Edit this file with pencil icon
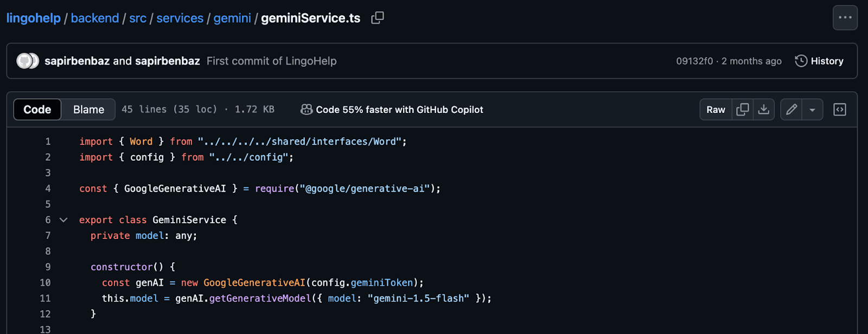The height and width of the screenshot is (334, 868). [792, 110]
